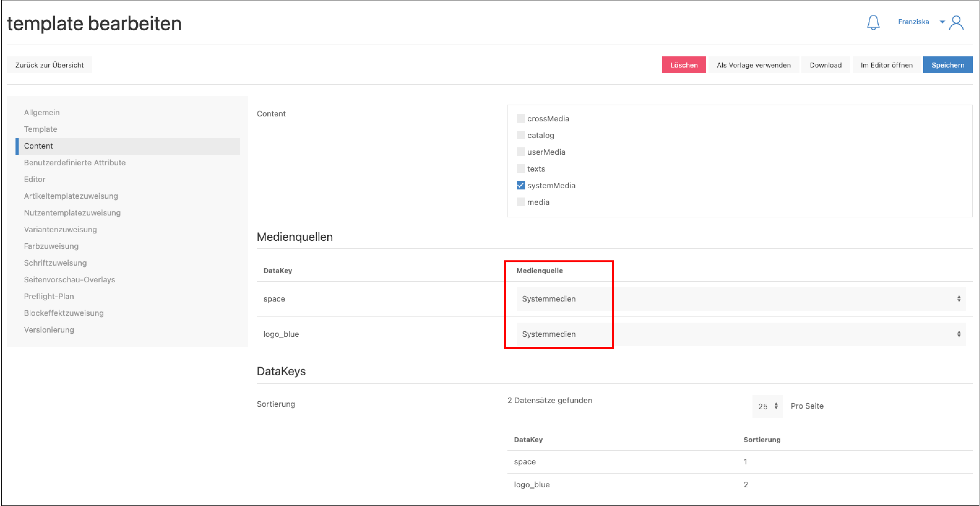Open the user profile icon
The height and width of the screenshot is (506, 980).
tap(956, 23)
